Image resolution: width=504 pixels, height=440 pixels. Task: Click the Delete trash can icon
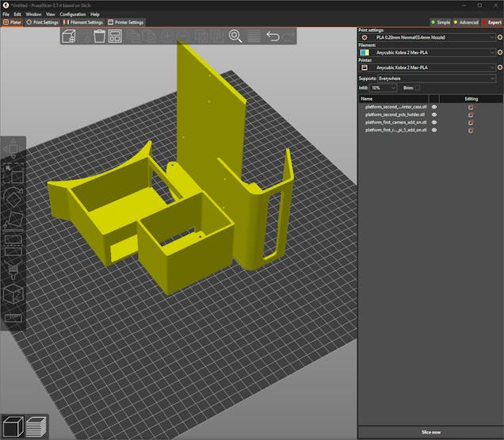100,36
